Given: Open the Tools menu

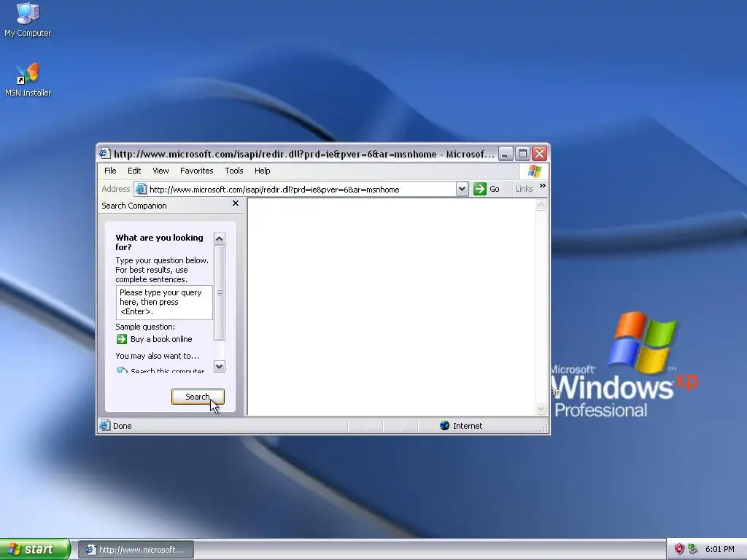Looking at the screenshot, I should click(x=234, y=171).
